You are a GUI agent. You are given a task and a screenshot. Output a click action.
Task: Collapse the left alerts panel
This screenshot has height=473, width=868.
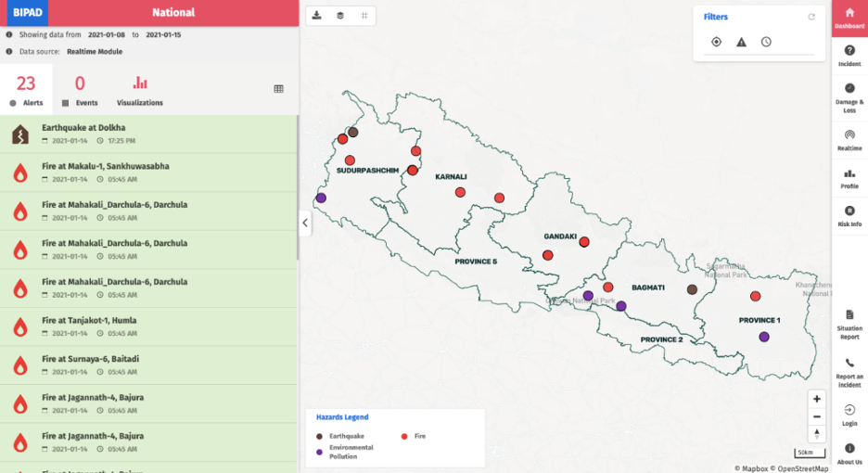coord(305,223)
